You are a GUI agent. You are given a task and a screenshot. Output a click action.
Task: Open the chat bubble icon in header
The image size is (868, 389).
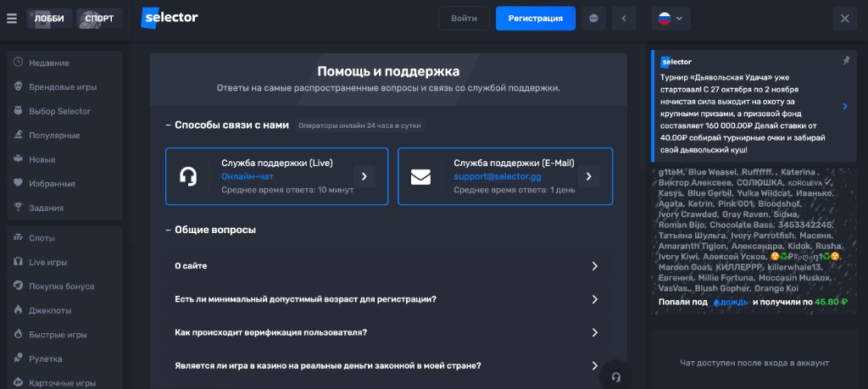(593, 19)
